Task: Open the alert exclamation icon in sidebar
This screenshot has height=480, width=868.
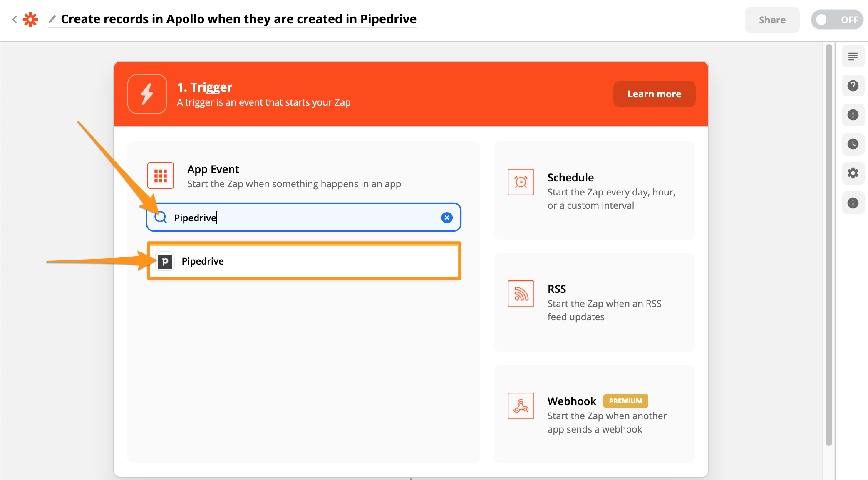Action: [x=853, y=115]
